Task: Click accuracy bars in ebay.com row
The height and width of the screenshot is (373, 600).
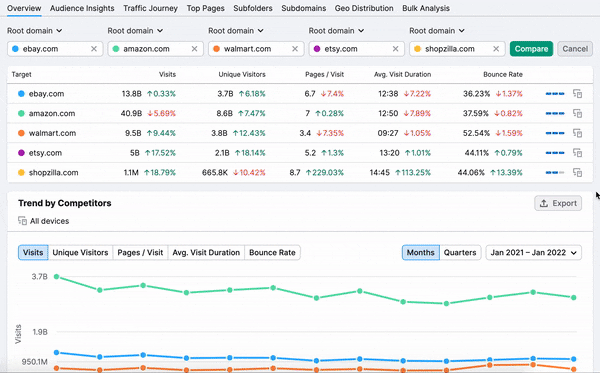Action: [555, 94]
